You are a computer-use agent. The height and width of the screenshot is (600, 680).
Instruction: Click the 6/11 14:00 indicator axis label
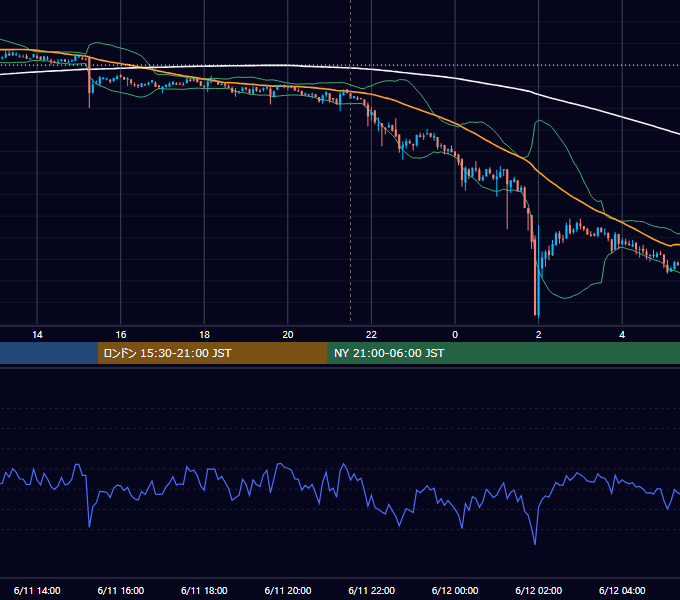[37, 590]
